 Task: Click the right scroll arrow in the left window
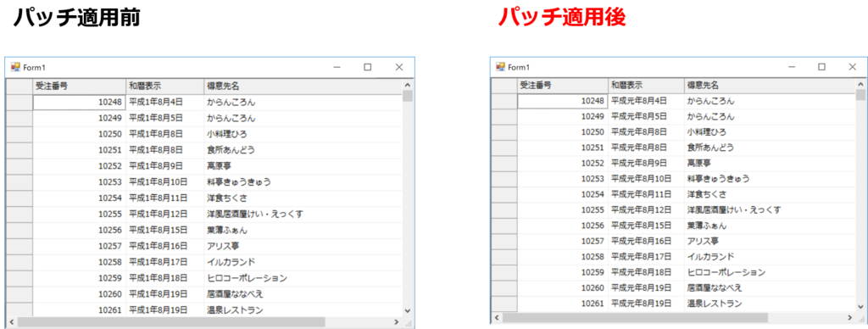397,322
